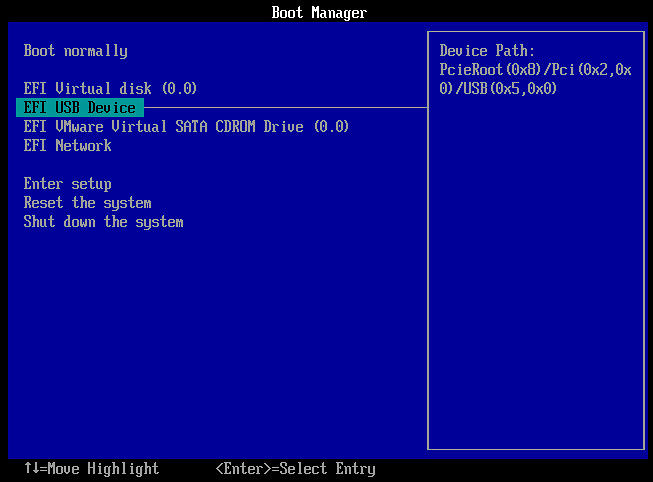653x482 pixels.
Task: Click the Move Highlight key hint
Action: tap(92, 469)
